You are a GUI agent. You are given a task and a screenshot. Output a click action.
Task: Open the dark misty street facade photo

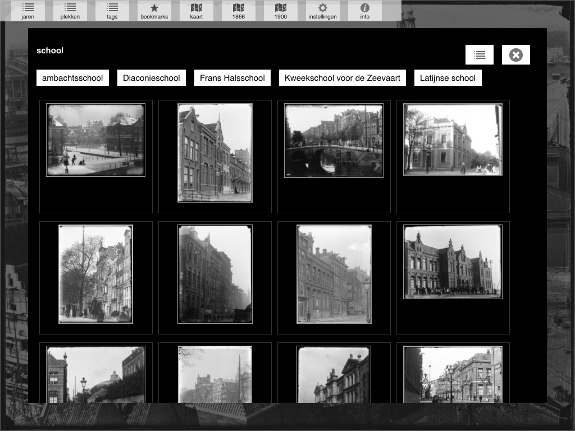tap(215, 274)
